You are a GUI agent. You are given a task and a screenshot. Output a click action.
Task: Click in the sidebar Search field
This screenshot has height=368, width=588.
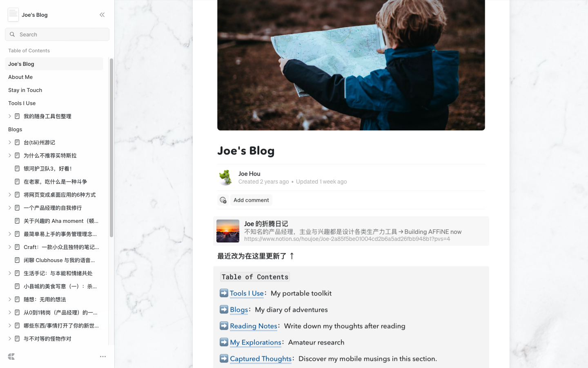tap(57, 34)
